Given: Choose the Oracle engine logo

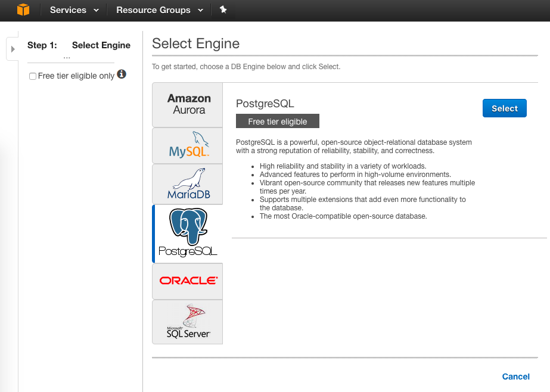Looking at the screenshot, I should click(188, 281).
